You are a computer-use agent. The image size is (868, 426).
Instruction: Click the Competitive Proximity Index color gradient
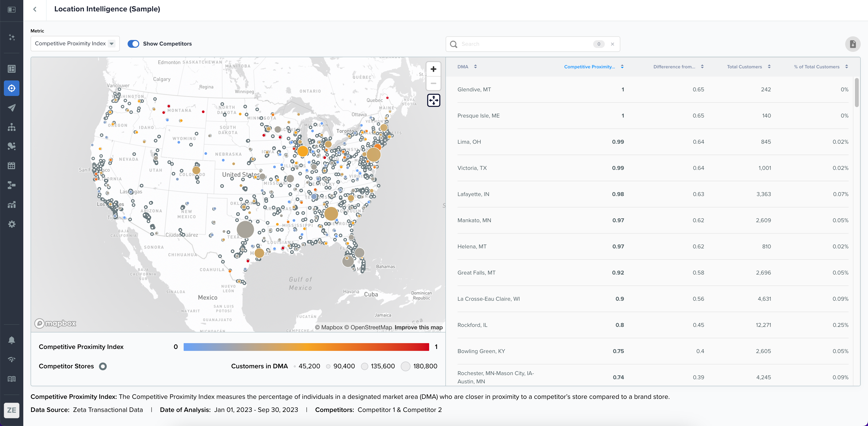(306, 347)
